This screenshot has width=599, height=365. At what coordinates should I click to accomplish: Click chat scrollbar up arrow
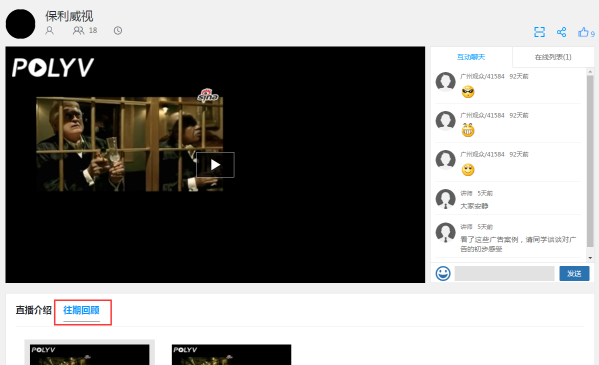coord(590,71)
